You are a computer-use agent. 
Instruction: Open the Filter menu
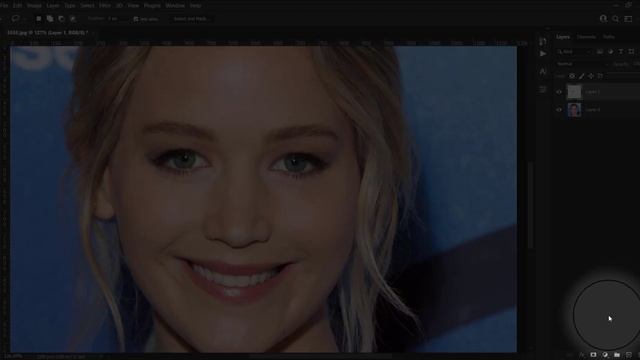click(x=104, y=6)
